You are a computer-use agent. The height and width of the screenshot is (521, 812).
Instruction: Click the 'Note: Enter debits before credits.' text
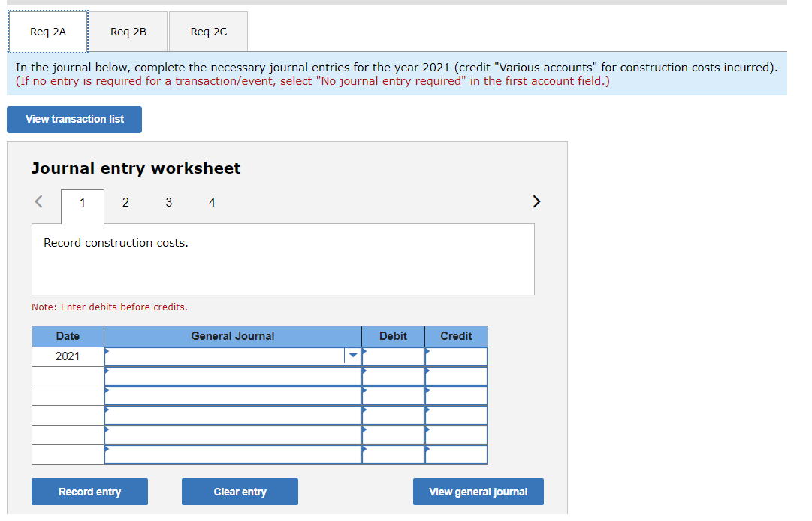tap(110, 307)
